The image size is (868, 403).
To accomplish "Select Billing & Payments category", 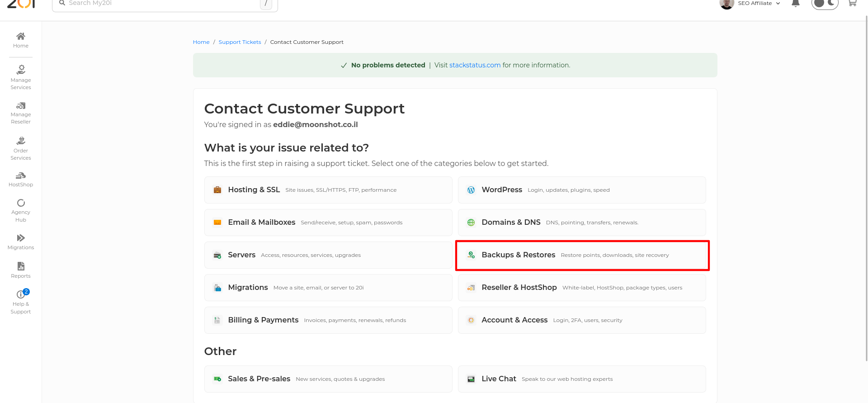I will click(328, 320).
